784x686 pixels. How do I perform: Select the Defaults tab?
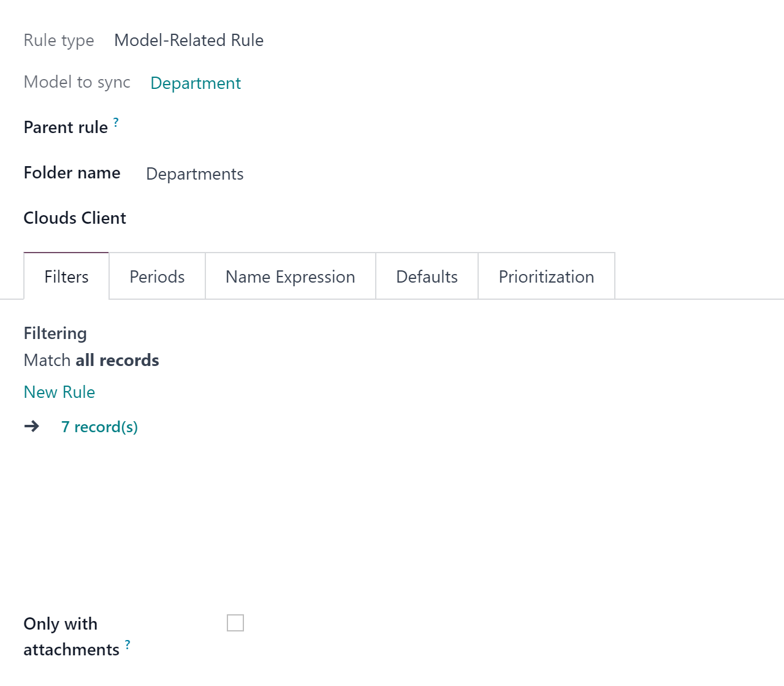(427, 276)
